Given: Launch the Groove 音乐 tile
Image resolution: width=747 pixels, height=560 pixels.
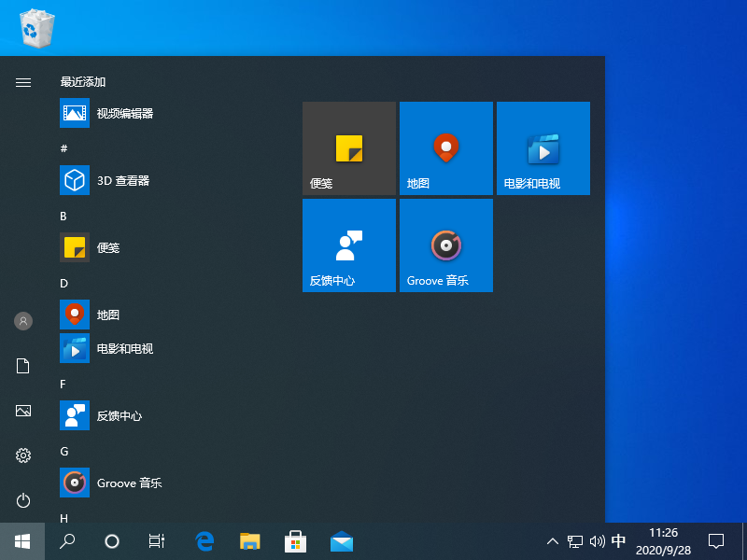Looking at the screenshot, I should pos(445,245).
